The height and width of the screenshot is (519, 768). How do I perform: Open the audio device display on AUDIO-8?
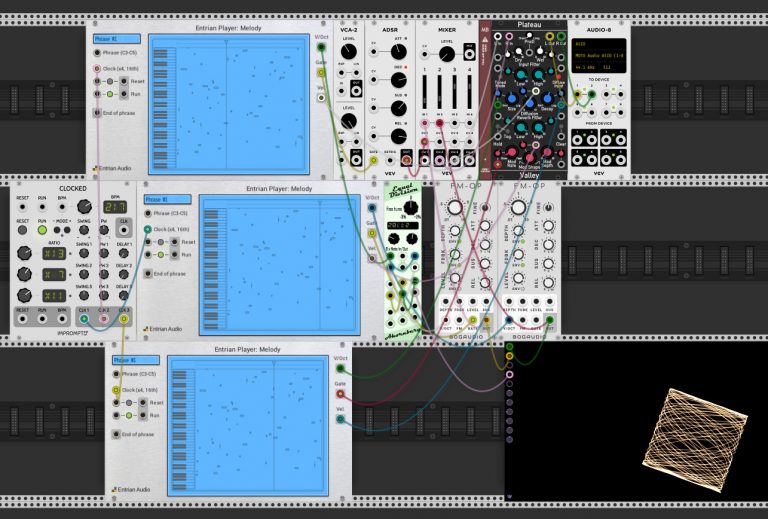599,56
